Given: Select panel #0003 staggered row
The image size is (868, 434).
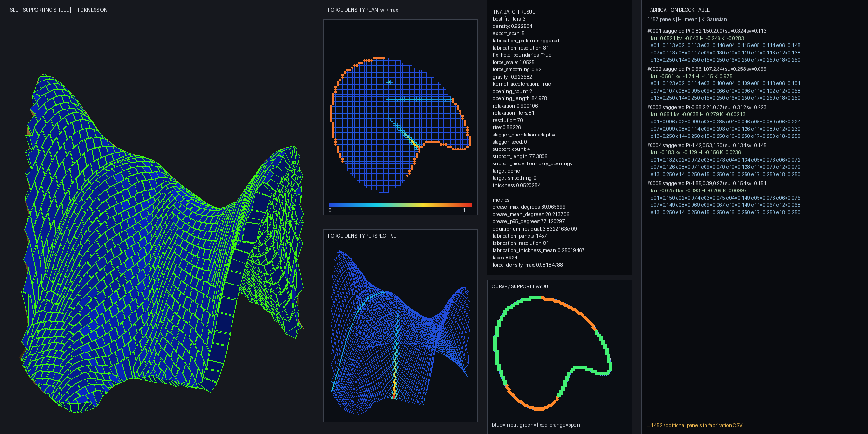Looking at the screenshot, I should coord(707,107).
